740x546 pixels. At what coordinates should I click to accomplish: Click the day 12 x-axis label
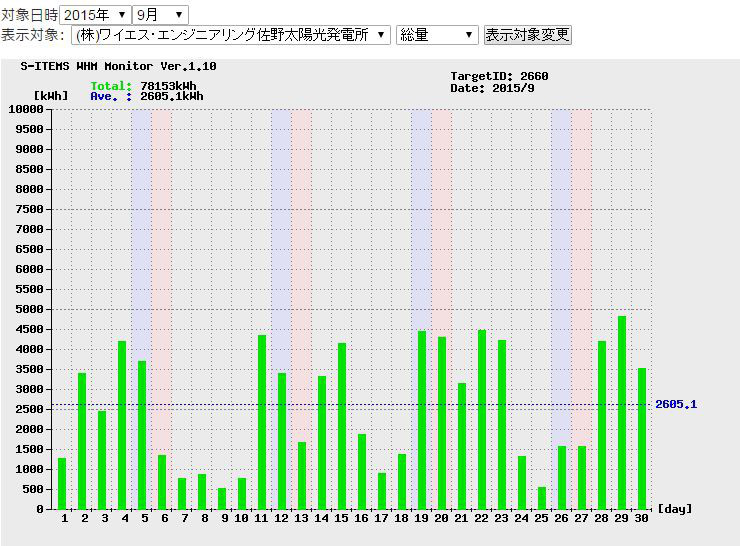[281, 518]
